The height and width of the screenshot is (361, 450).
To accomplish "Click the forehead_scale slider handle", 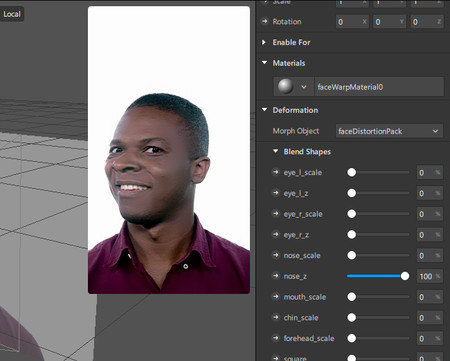I will [351, 338].
